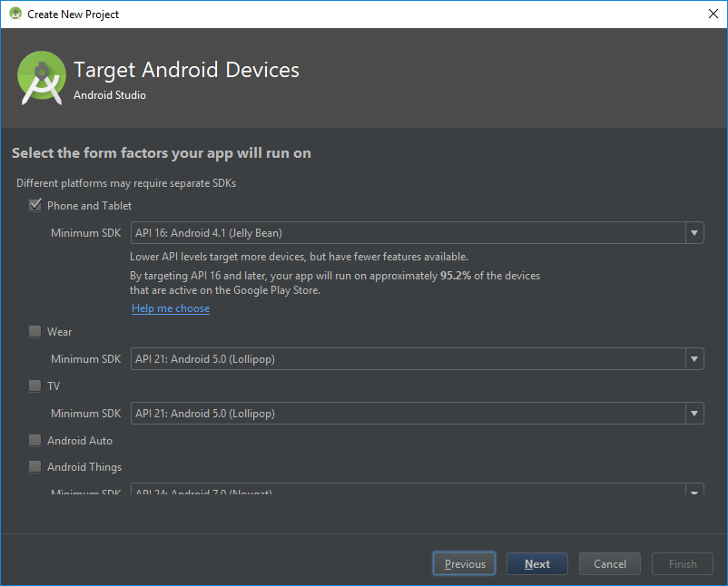The height and width of the screenshot is (586, 728).
Task: Enable the TV form factor checkbox
Action: point(35,386)
